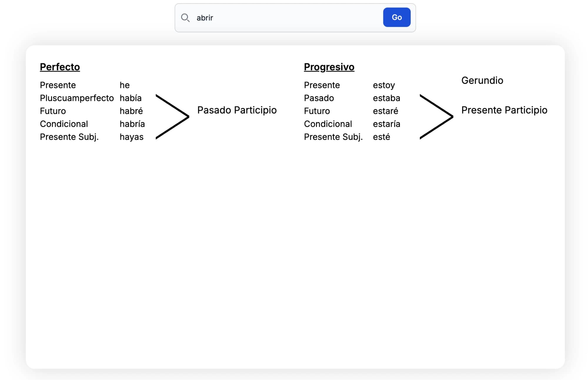The width and height of the screenshot is (588, 380).
Task: Click the word 'estoy'
Action: [x=384, y=85]
